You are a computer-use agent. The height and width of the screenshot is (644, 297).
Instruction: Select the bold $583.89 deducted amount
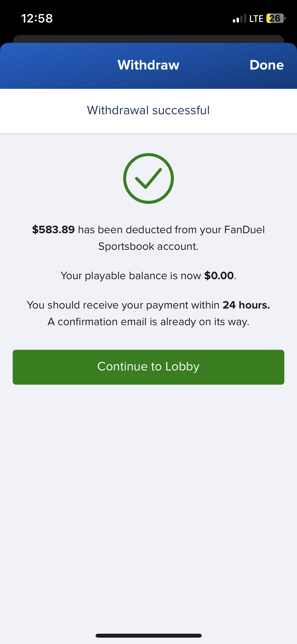[x=53, y=230]
